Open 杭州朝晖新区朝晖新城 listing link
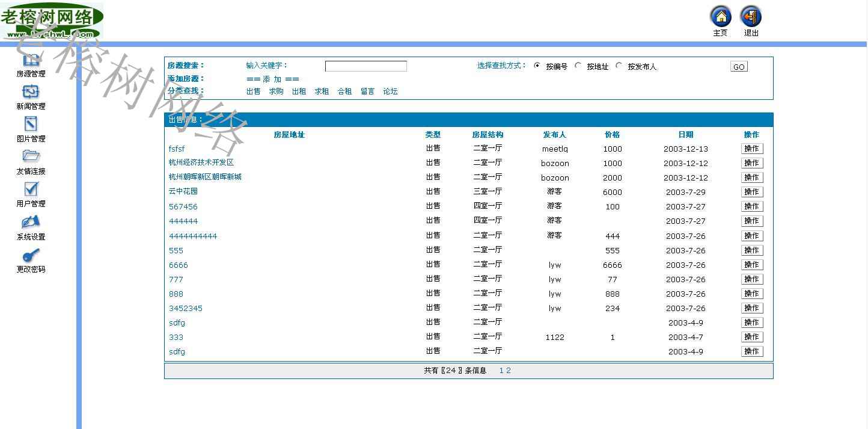 tap(205, 177)
